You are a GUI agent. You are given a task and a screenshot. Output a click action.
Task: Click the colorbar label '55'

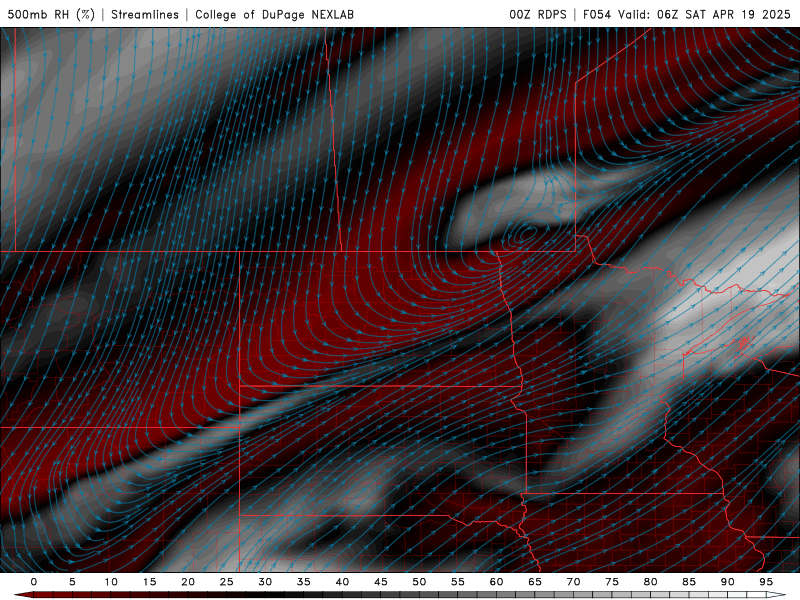click(x=458, y=582)
